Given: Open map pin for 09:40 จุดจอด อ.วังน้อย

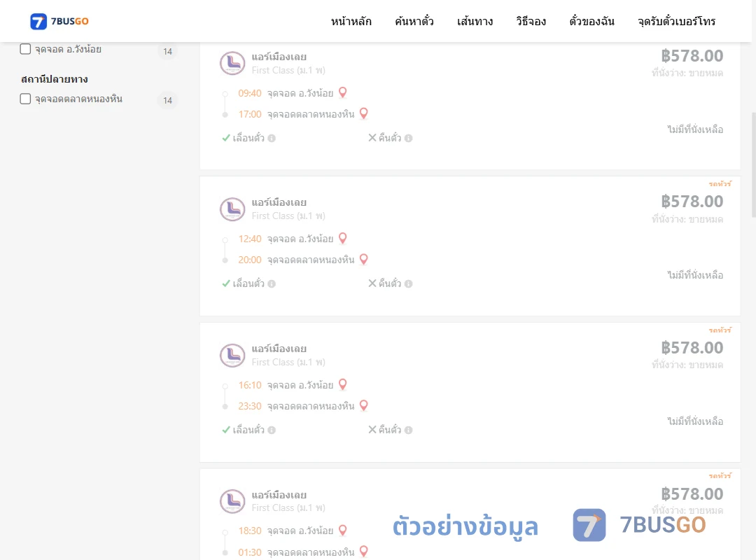Looking at the screenshot, I should [x=343, y=92].
